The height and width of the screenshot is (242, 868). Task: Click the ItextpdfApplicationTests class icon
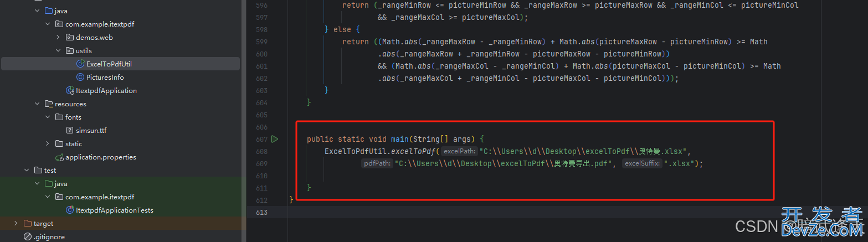(70, 210)
